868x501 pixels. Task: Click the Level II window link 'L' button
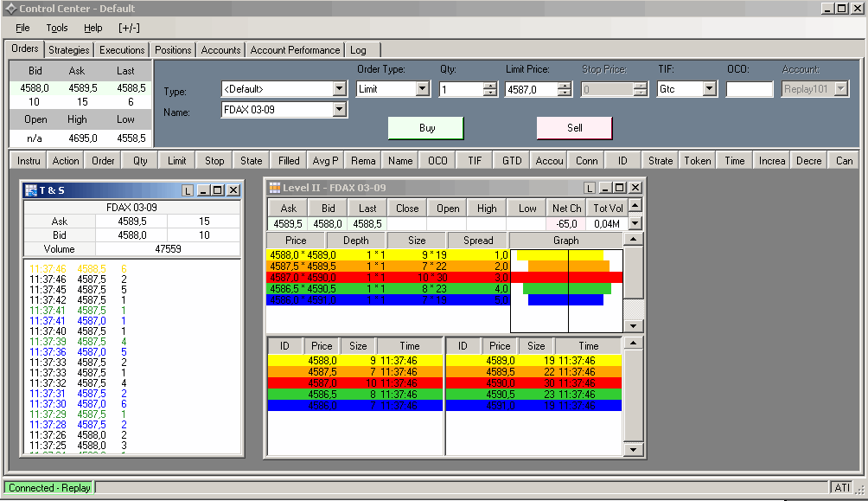[590, 188]
